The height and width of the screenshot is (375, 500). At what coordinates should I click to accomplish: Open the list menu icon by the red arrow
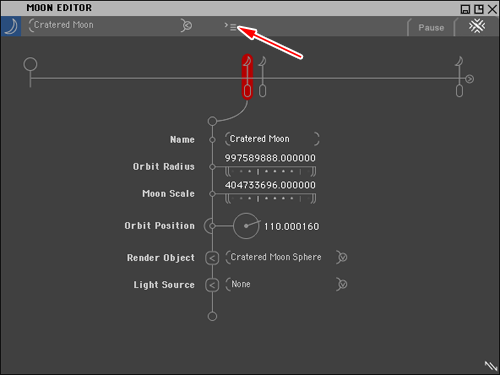[233, 27]
